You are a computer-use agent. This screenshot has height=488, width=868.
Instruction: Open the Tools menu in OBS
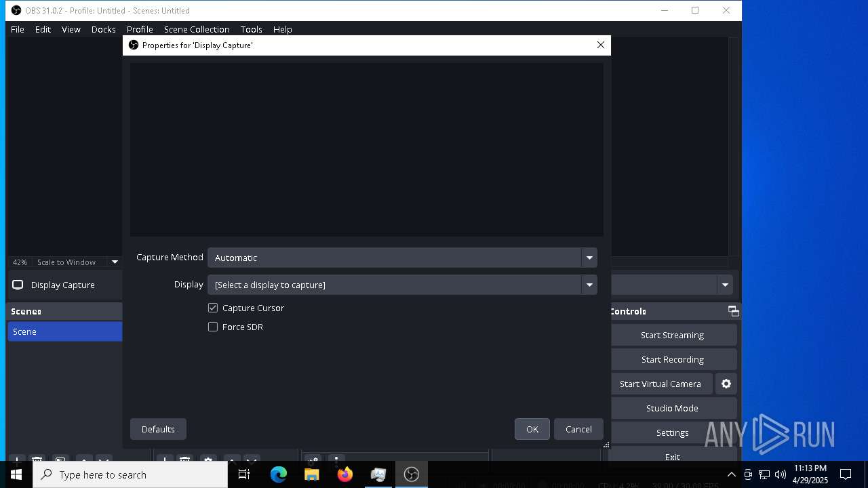pos(251,29)
